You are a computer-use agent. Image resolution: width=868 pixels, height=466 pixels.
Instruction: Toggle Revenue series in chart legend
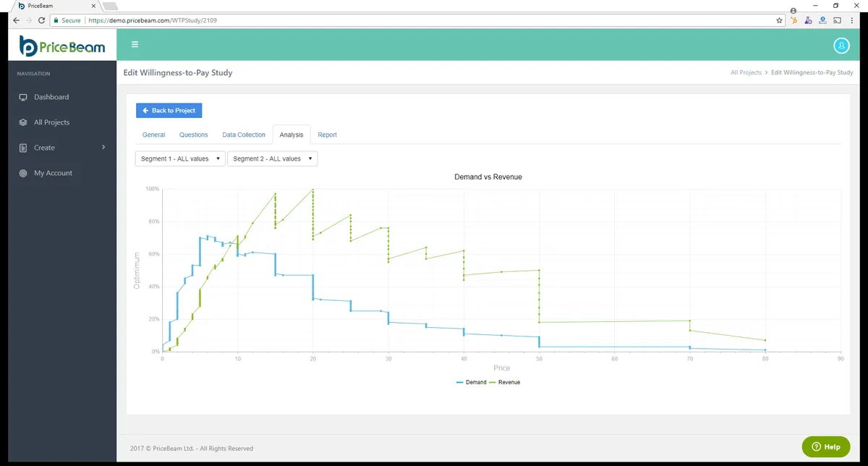(x=504, y=382)
